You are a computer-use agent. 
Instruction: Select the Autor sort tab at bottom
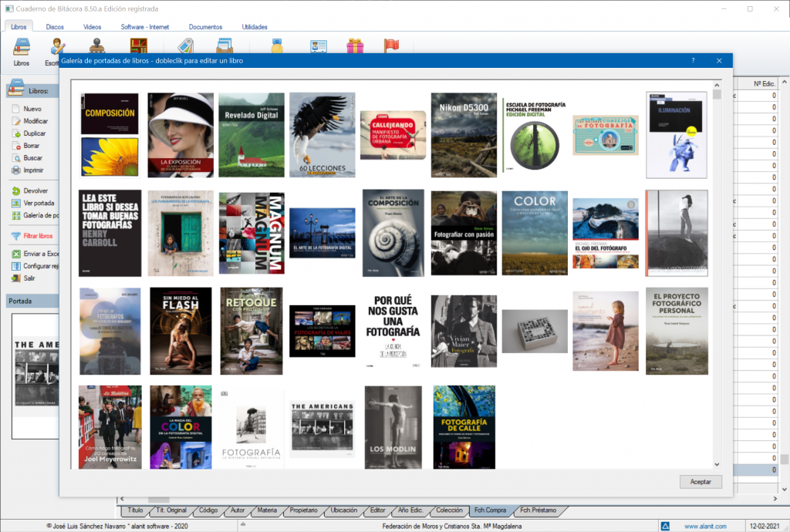pos(238,510)
